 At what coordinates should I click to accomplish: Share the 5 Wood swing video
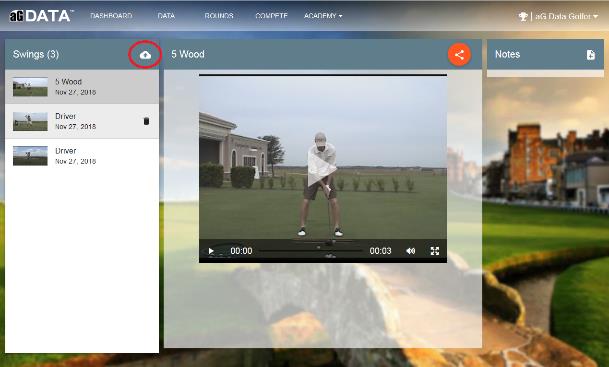(459, 55)
